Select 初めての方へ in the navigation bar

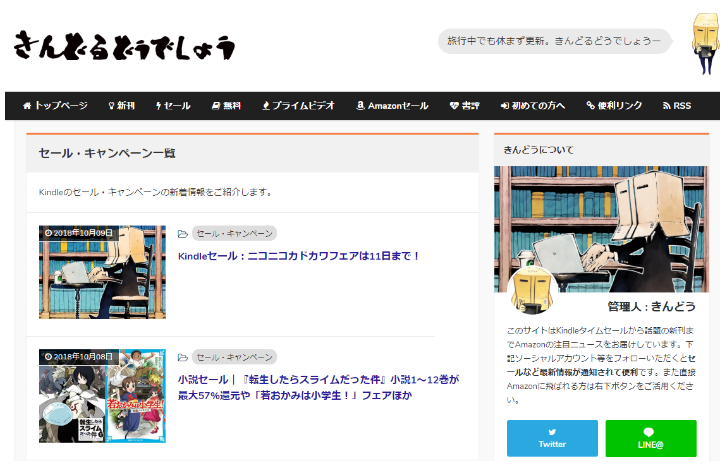coord(531,106)
